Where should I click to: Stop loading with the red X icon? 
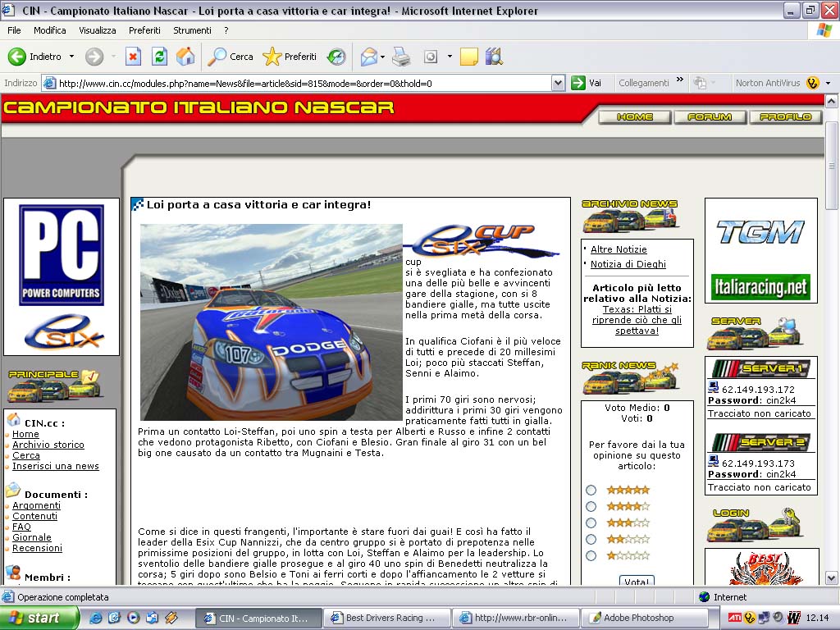[x=133, y=57]
